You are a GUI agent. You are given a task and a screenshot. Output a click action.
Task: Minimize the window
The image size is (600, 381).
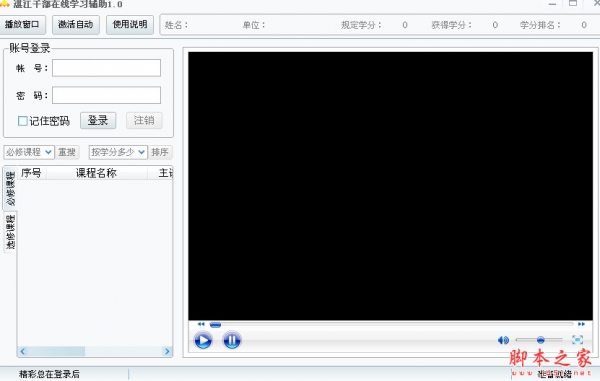(552, 4)
